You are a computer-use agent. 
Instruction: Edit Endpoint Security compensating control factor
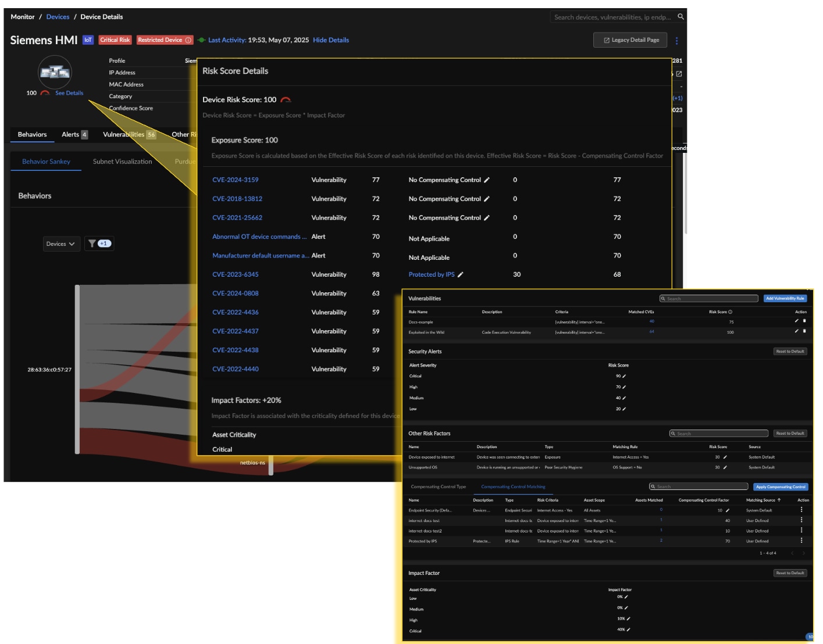(x=728, y=510)
